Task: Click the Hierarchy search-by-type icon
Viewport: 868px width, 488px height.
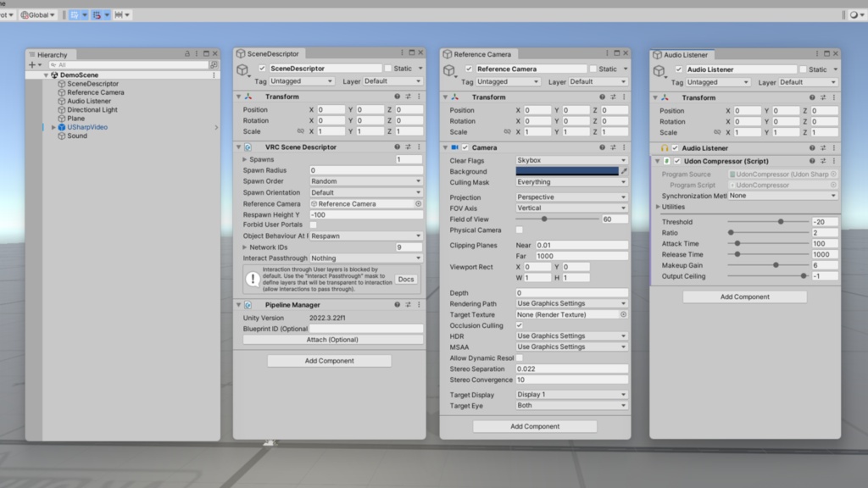Action: 214,64
